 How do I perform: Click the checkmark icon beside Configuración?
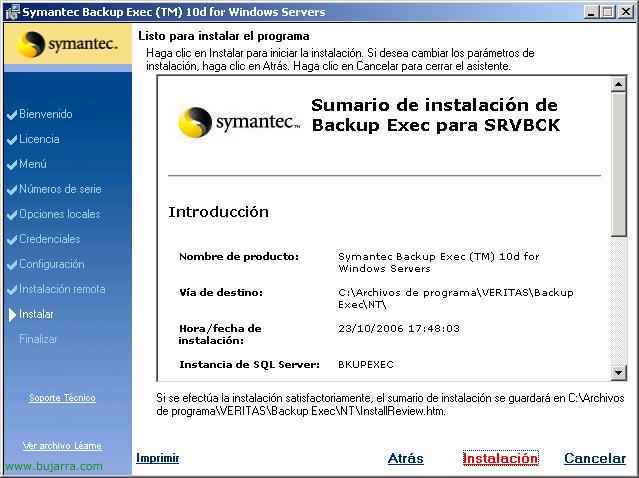(x=12, y=265)
